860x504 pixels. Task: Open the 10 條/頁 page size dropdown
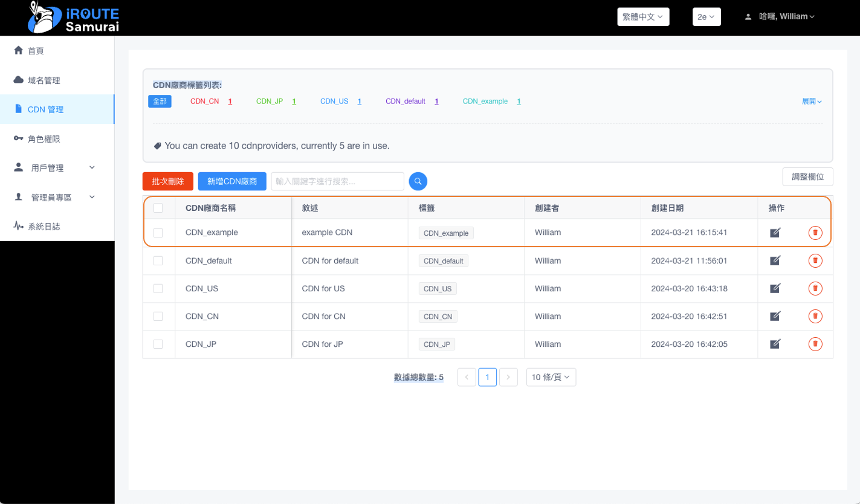tap(551, 377)
